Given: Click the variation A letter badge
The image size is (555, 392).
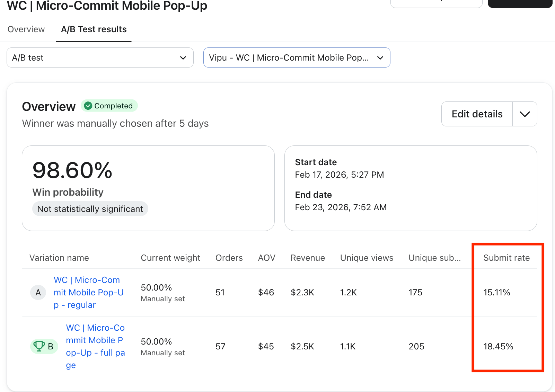Looking at the screenshot, I should (x=38, y=293).
